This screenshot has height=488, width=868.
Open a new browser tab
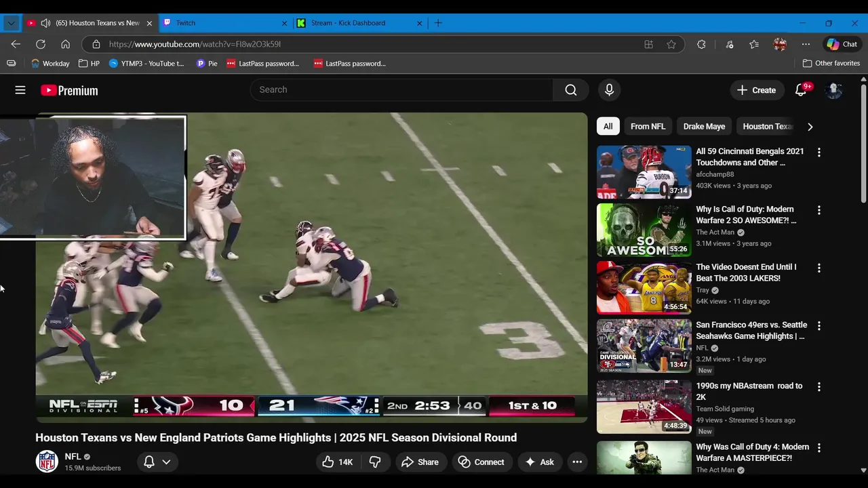tap(438, 23)
